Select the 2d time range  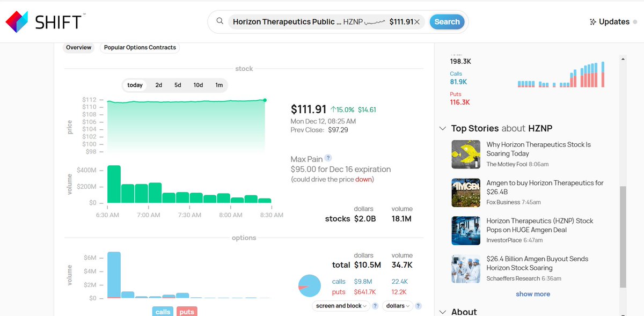(159, 85)
